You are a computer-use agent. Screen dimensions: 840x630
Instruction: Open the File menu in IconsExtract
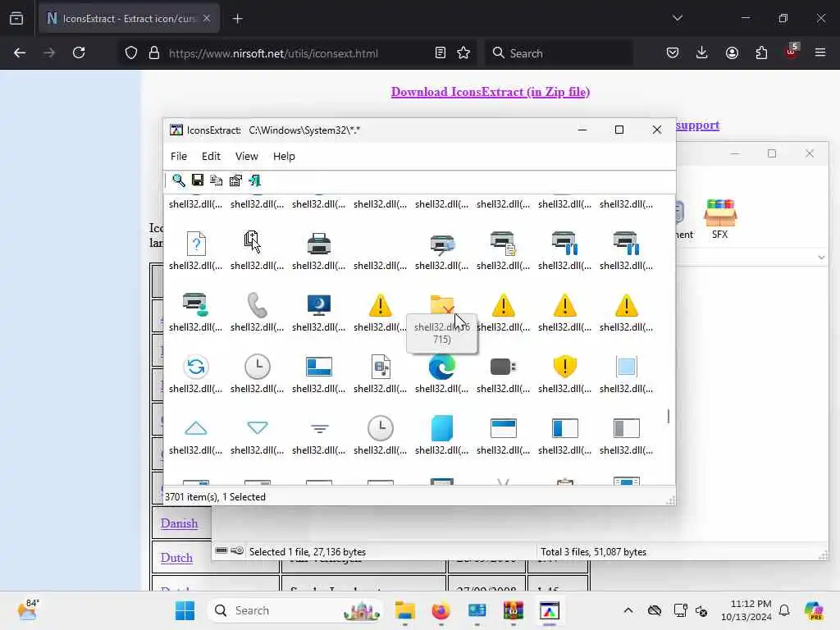click(x=179, y=156)
